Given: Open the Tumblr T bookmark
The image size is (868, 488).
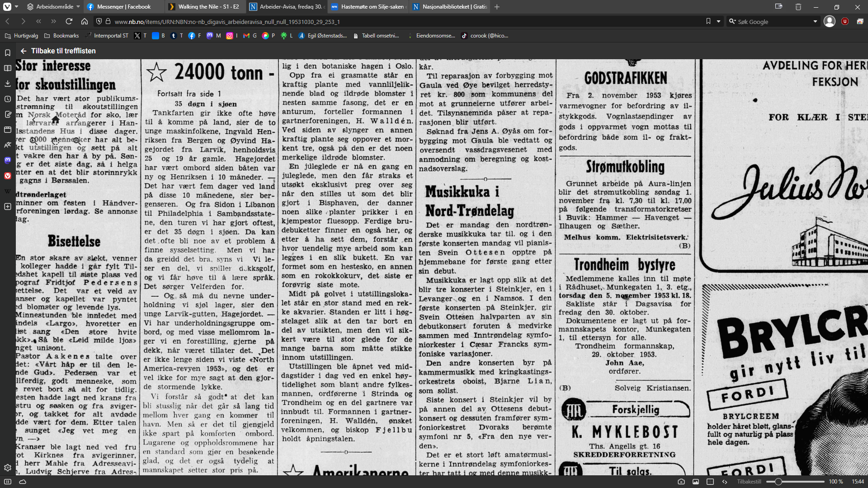Looking at the screenshot, I should coord(176,36).
